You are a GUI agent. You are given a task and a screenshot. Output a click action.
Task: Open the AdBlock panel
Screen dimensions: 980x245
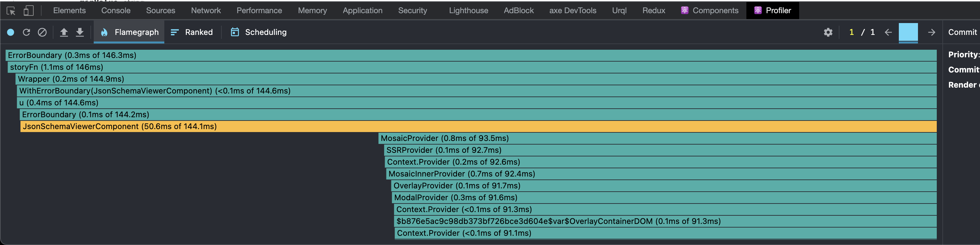point(518,11)
